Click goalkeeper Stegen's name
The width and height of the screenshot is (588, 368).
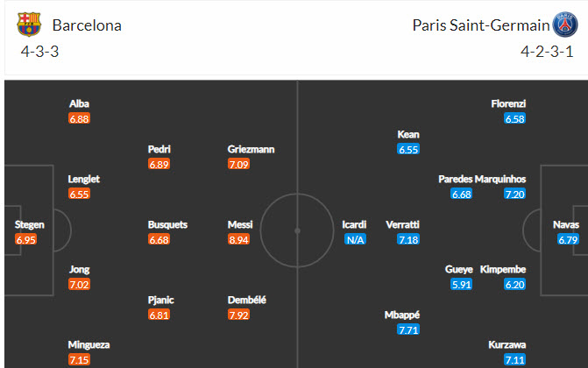coord(29,225)
